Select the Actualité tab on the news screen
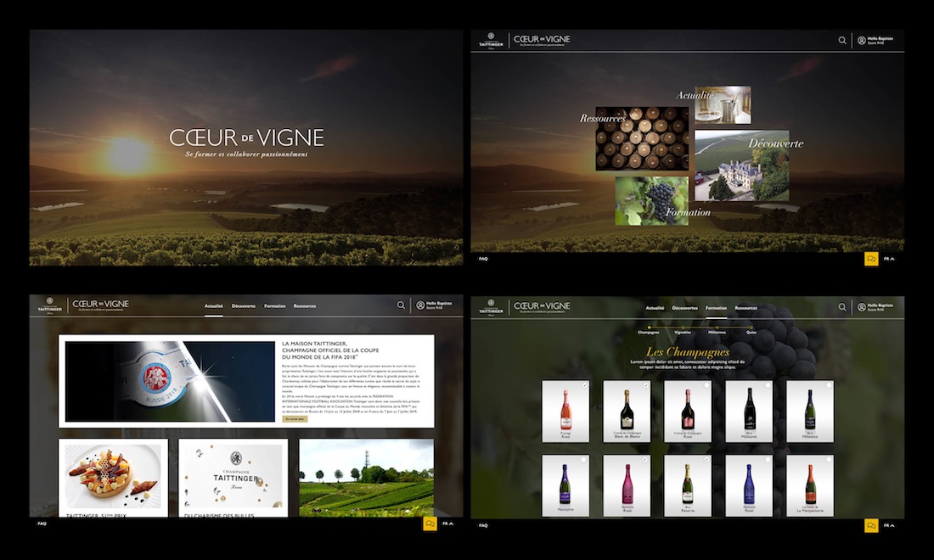This screenshot has width=934, height=560. (213, 306)
